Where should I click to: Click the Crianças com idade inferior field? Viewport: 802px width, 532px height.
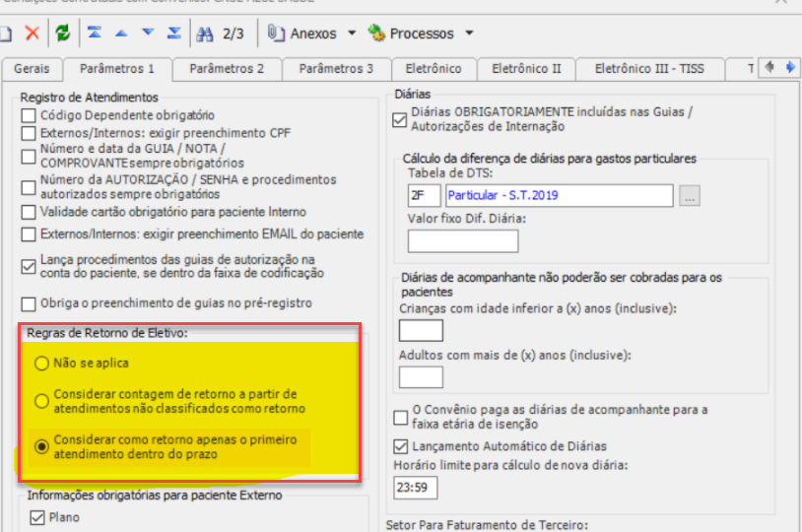[x=421, y=330]
